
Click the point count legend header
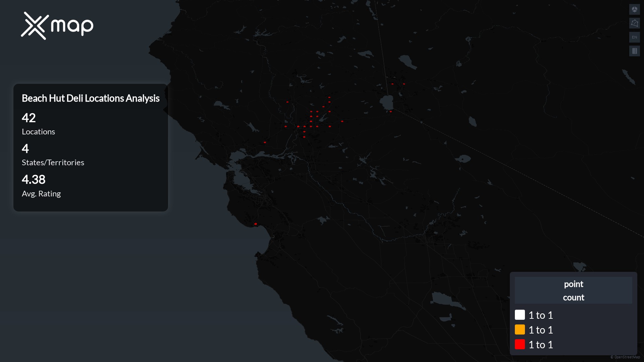573,290
